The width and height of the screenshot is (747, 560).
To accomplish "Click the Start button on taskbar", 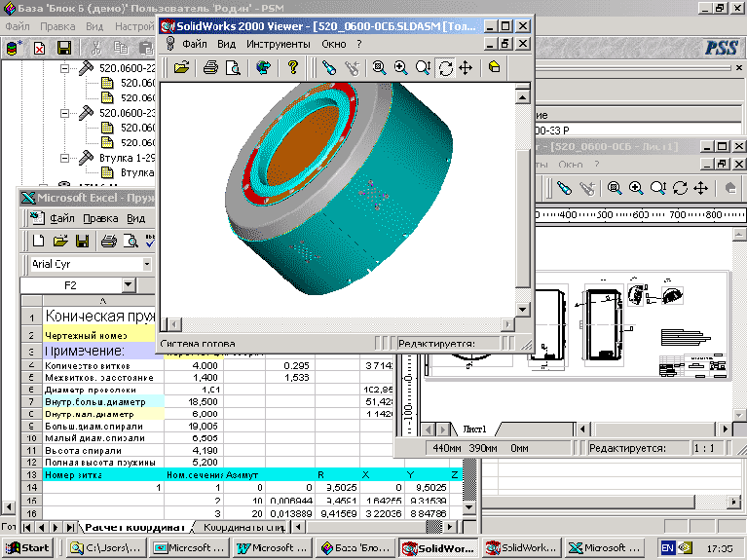I will pyautogui.click(x=27, y=548).
